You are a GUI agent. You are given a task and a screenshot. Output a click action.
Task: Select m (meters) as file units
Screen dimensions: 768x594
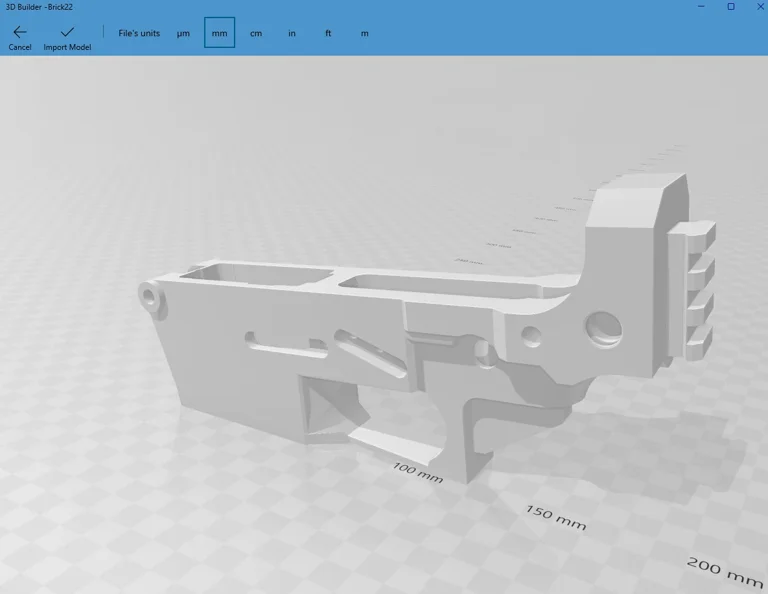364,33
